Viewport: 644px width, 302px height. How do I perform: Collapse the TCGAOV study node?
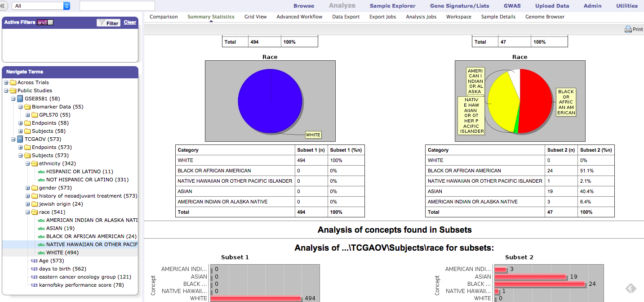[13, 139]
